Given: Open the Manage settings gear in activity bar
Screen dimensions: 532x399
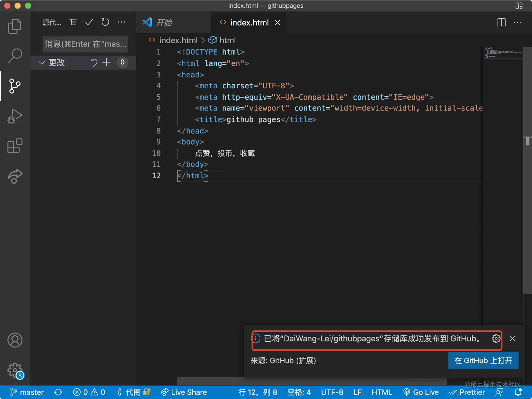Looking at the screenshot, I should (x=15, y=370).
